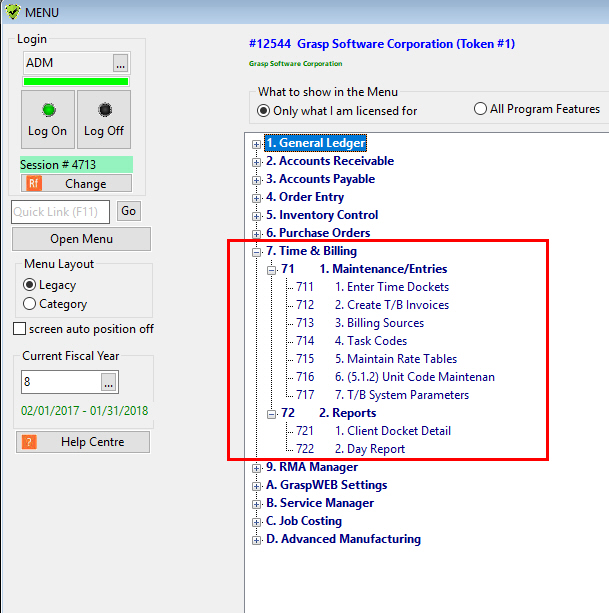Click the Session # 4713 label
This screenshot has height=613, width=609.
(76, 165)
